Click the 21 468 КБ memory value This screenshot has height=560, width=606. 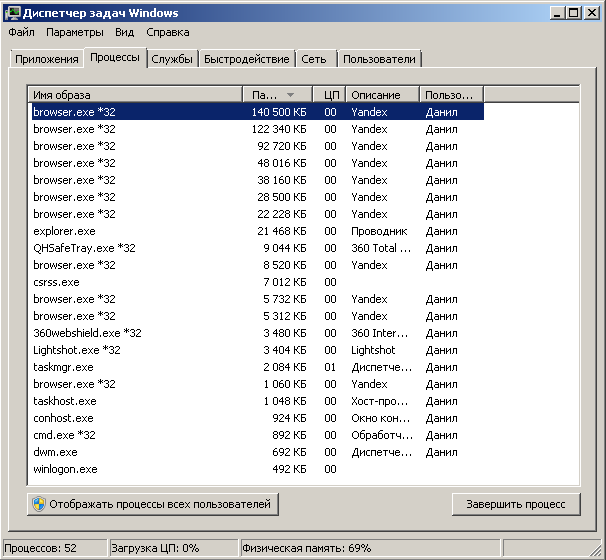pos(282,231)
